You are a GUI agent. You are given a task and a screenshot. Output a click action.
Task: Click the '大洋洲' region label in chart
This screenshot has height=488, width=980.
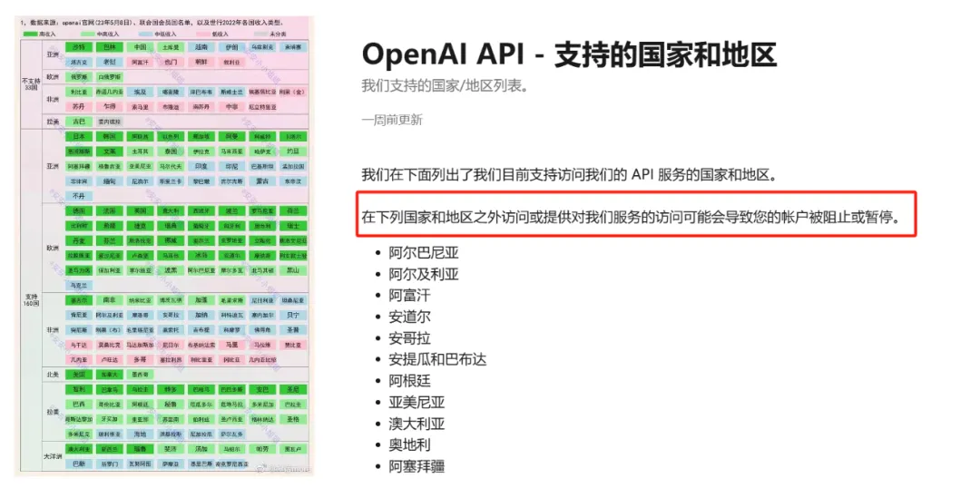pos(54,457)
